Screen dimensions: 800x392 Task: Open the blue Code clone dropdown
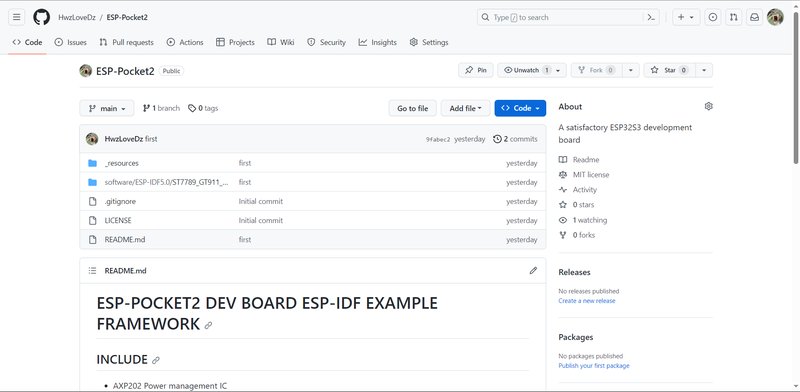(520, 108)
